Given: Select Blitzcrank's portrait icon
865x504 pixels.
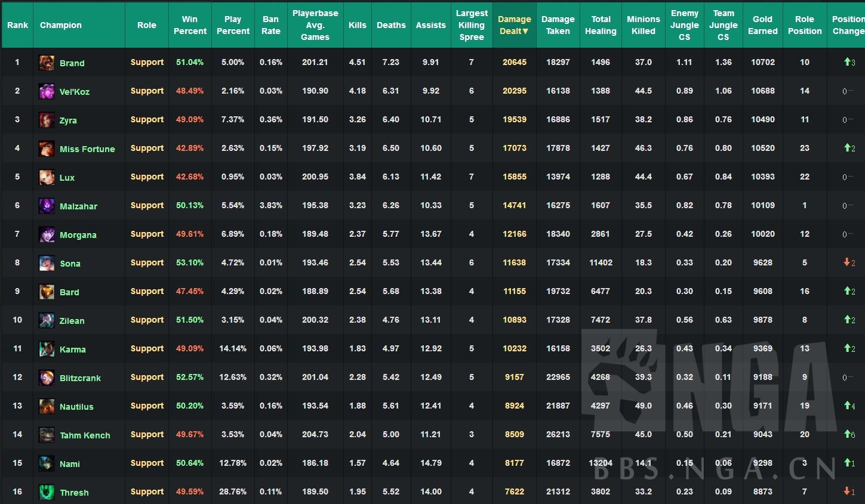Looking at the screenshot, I should pos(47,378).
